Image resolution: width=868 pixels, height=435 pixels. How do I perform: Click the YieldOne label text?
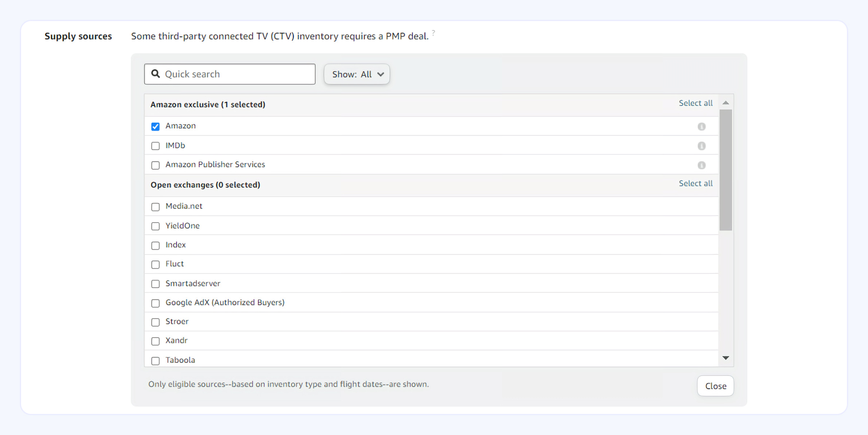[x=182, y=226]
